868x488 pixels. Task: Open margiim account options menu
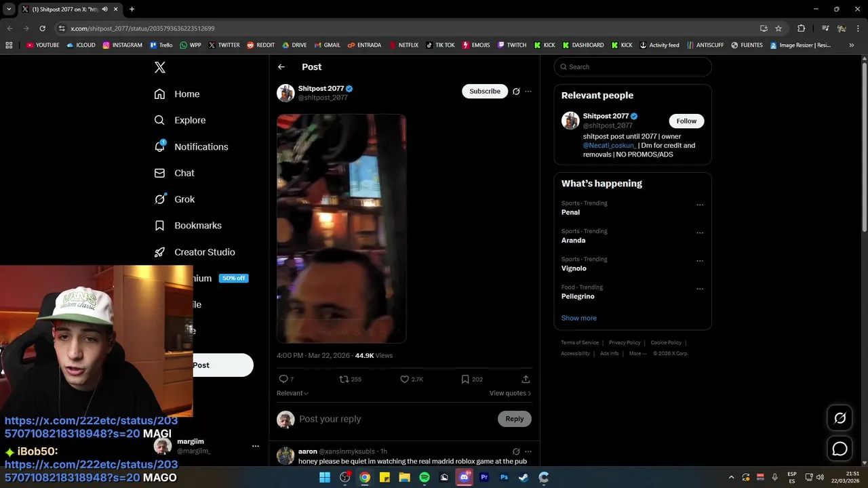pos(256,446)
